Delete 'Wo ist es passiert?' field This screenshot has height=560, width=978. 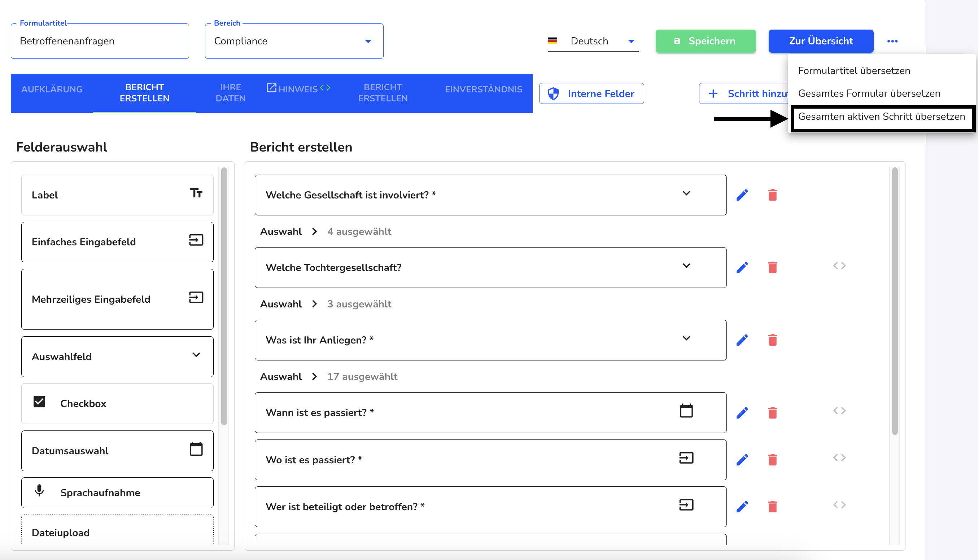[x=773, y=460]
